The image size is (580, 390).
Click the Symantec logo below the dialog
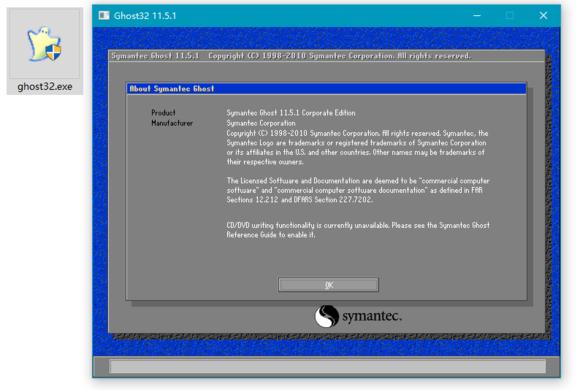[x=358, y=316]
